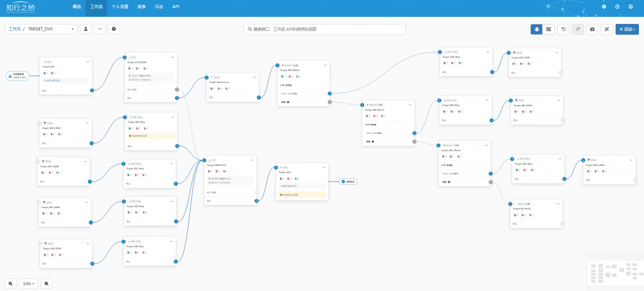Run the magic wand auto-arrange

tap(607, 29)
